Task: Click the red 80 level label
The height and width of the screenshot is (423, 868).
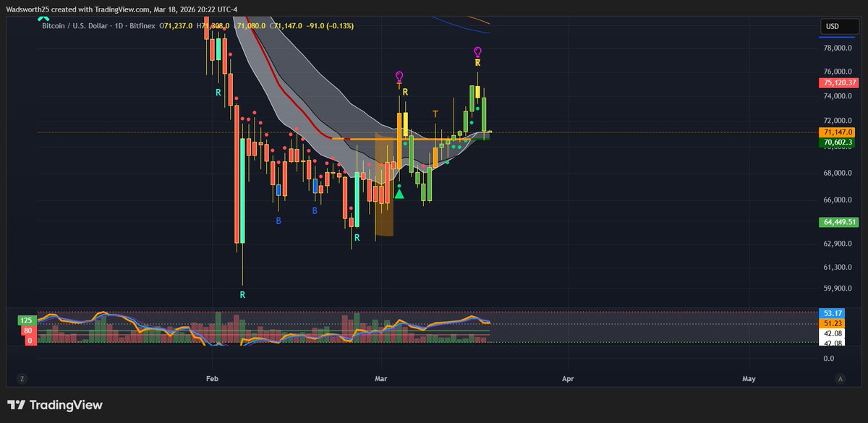Action: tap(27, 330)
